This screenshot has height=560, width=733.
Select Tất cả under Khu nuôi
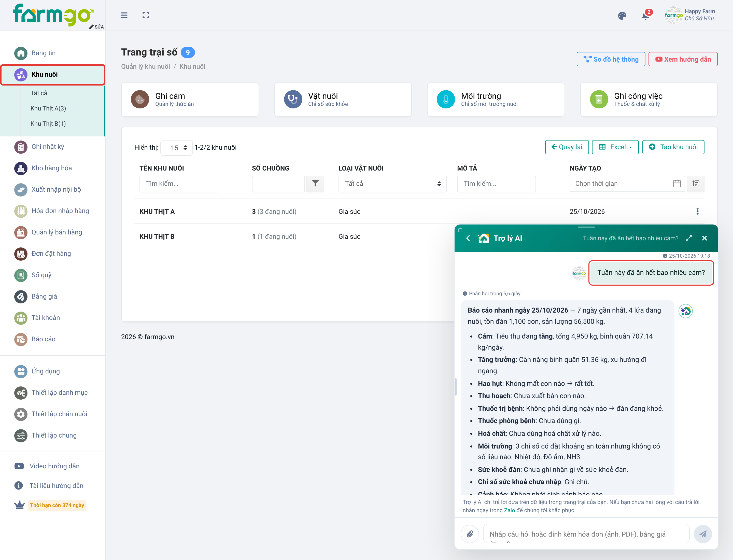coord(39,93)
